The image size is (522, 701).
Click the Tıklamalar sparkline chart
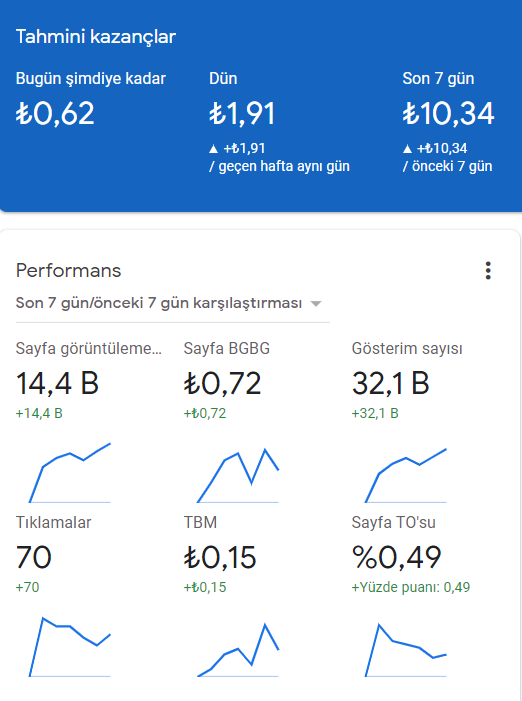coord(70,647)
